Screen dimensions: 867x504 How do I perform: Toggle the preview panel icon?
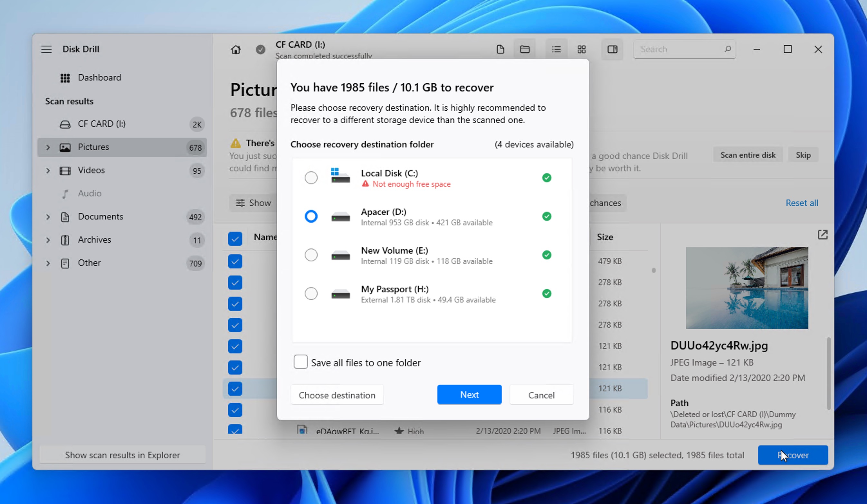coord(612,50)
